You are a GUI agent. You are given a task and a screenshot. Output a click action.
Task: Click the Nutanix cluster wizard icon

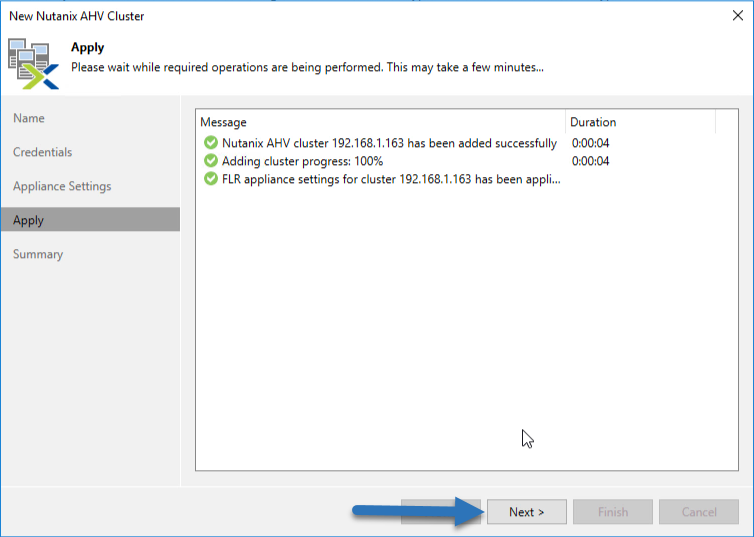[x=33, y=63]
